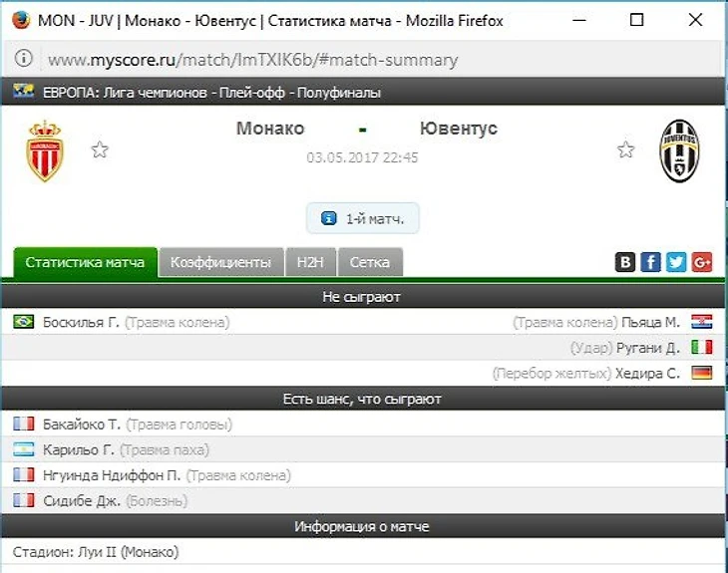
Task: Open player Карильо Г.
Action: 79,449
